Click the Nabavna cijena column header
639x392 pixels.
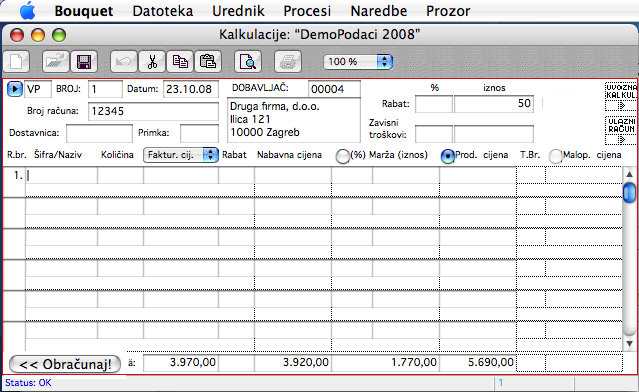point(289,155)
